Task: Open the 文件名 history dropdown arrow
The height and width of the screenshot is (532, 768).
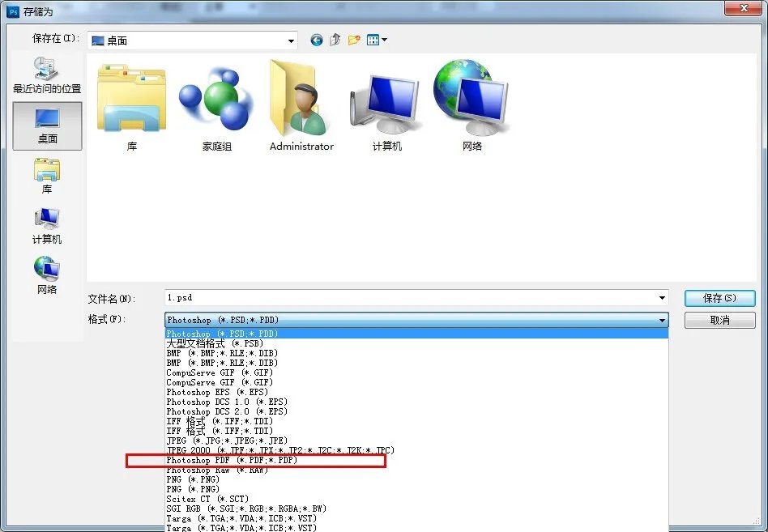Action: click(x=663, y=298)
